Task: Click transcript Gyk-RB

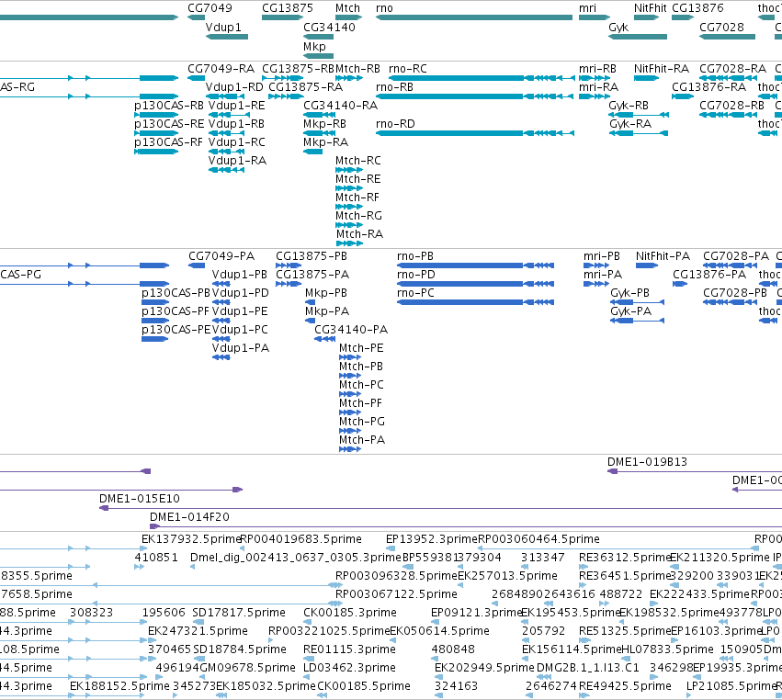Action: [x=629, y=106]
